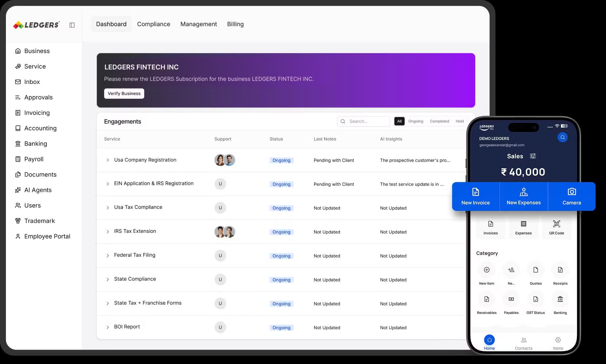This screenshot has height=364, width=606.
Task: Click Ongoing status of Usa Tax Compliance
Action: (x=281, y=208)
